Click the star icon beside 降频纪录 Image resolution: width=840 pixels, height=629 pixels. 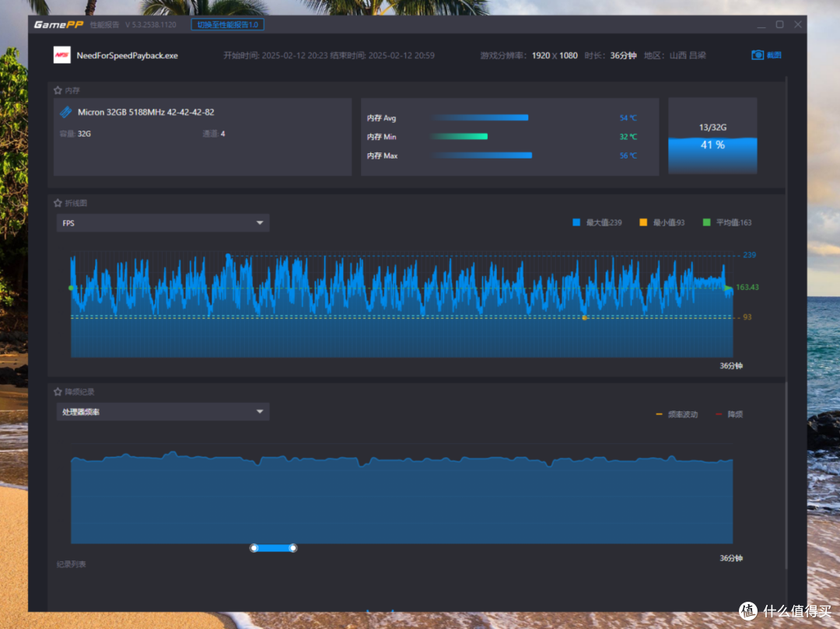58,392
